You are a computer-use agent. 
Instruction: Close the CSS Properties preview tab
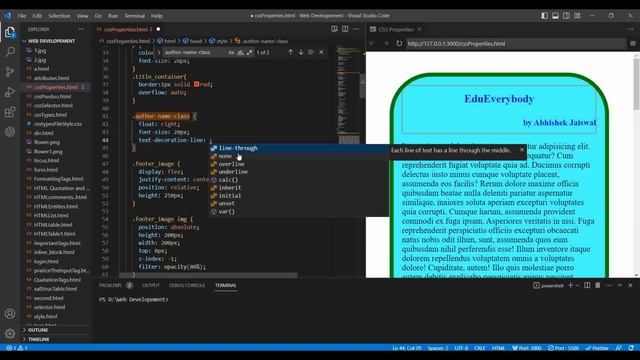pyautogui.click(x=419, y=29)
